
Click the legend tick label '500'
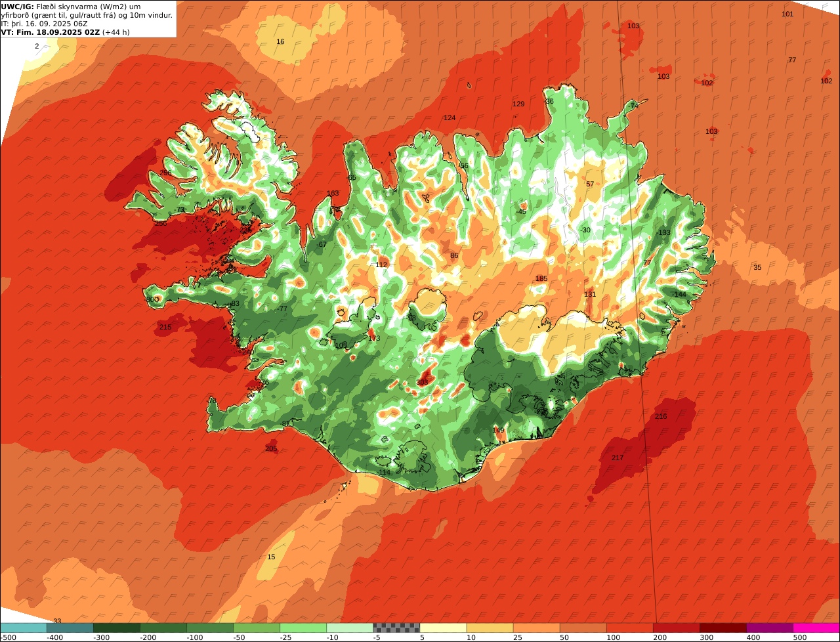click(x=800, y=637)
